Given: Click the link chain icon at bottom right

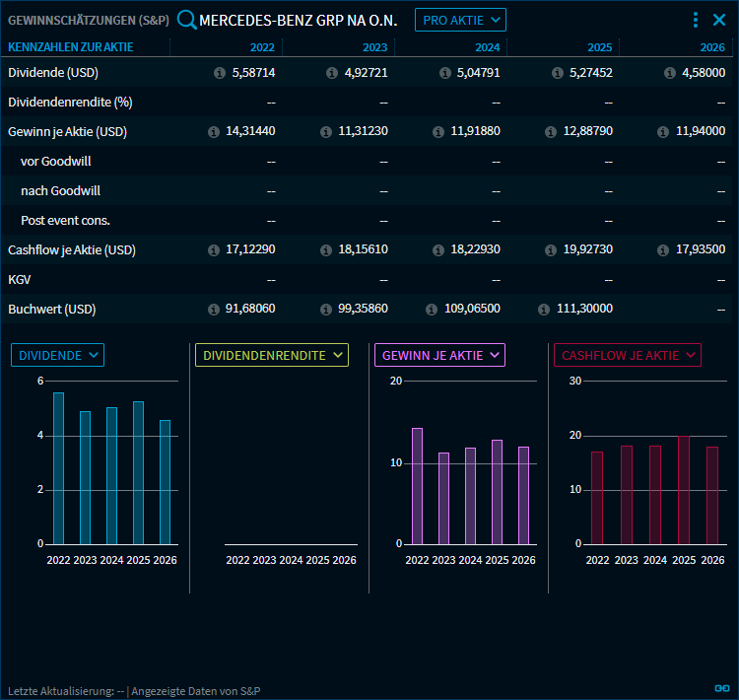Looking at the screenshot, I should pyautogui.click(x=720, y=688).
